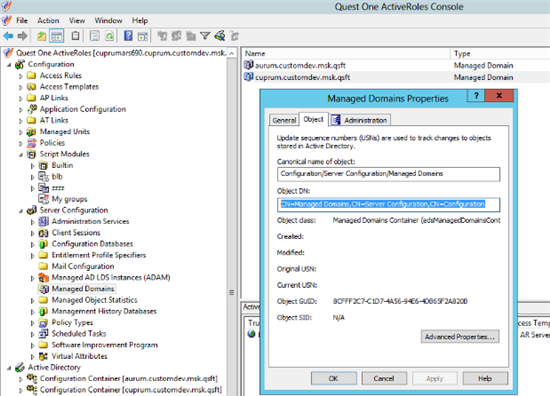
Task: Switch to the Administration tab
Action: point(360,120)
